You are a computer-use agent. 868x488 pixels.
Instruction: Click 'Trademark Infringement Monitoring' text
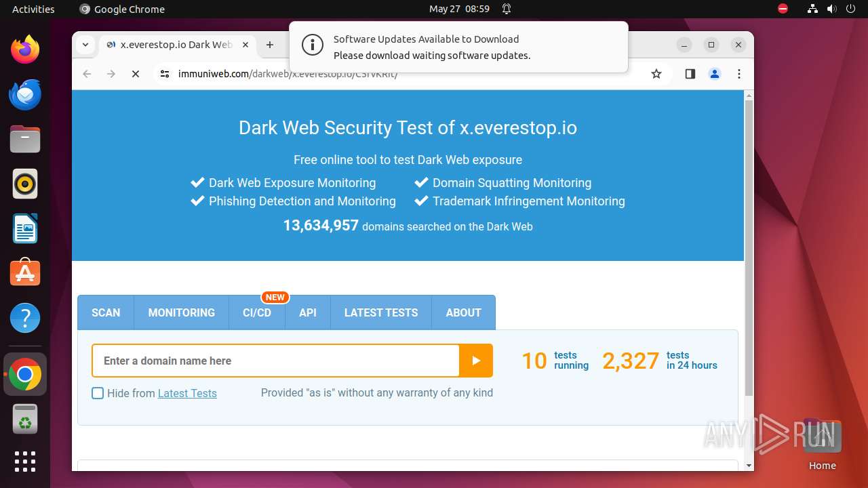pyautogui.click(x=529, y=201)
